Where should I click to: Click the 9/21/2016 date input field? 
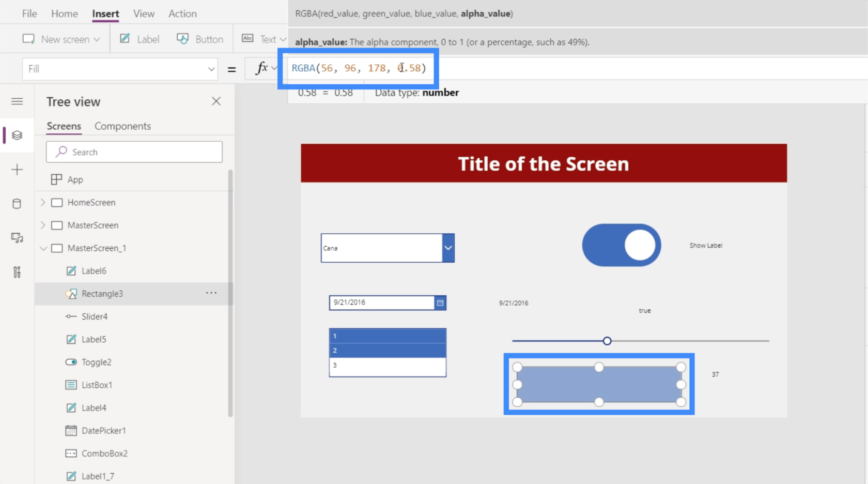382,303
